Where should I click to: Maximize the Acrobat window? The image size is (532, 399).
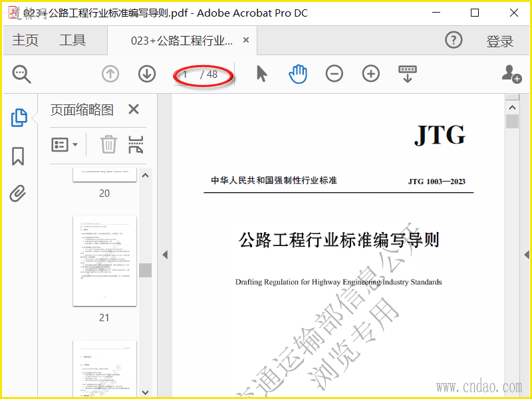point(475,13)
